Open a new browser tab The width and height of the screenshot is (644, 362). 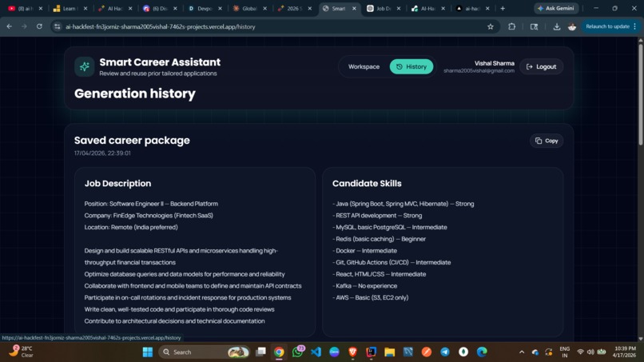click(x=503, y=8)
